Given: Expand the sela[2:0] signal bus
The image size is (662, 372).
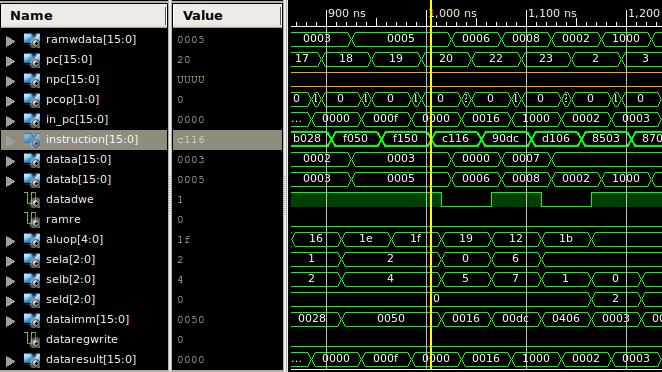Looking at the screenshot, I should tap(10, 261).
